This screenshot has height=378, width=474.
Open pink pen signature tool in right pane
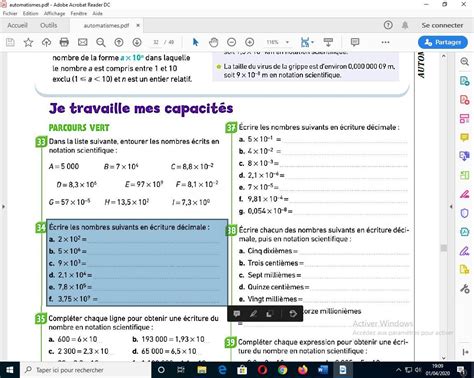[x=464, y=194]
